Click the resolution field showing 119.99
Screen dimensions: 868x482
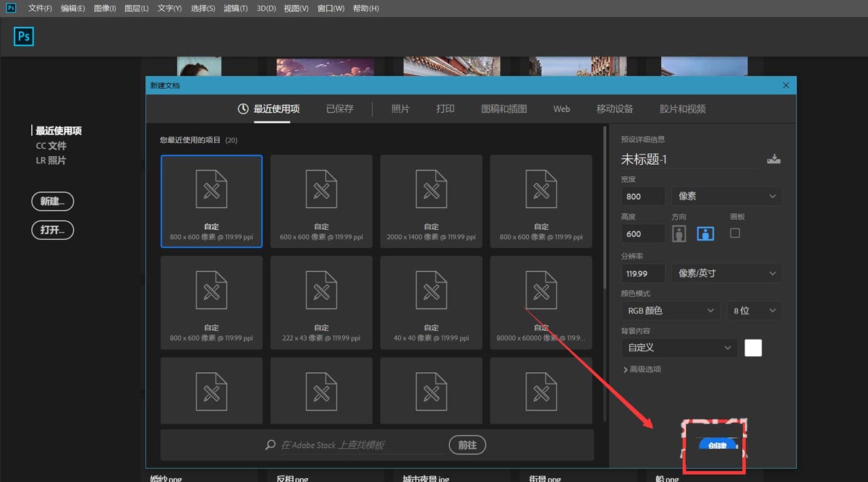coord(643,273)
